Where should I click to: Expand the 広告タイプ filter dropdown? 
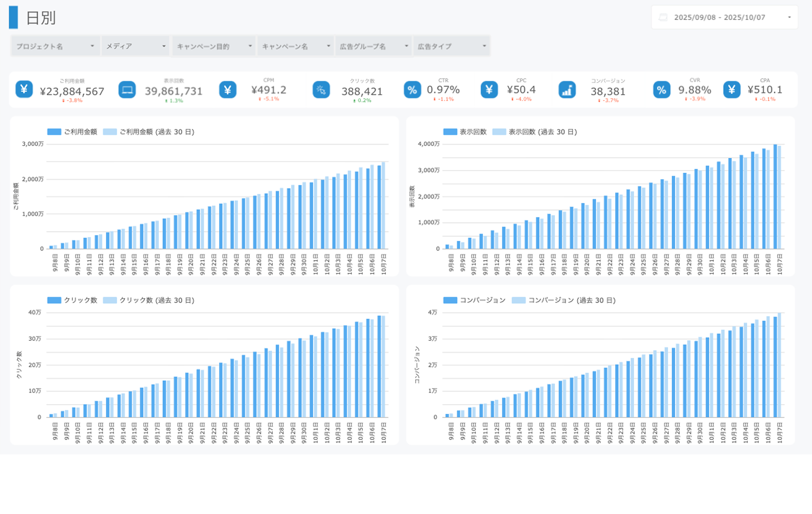451,46
